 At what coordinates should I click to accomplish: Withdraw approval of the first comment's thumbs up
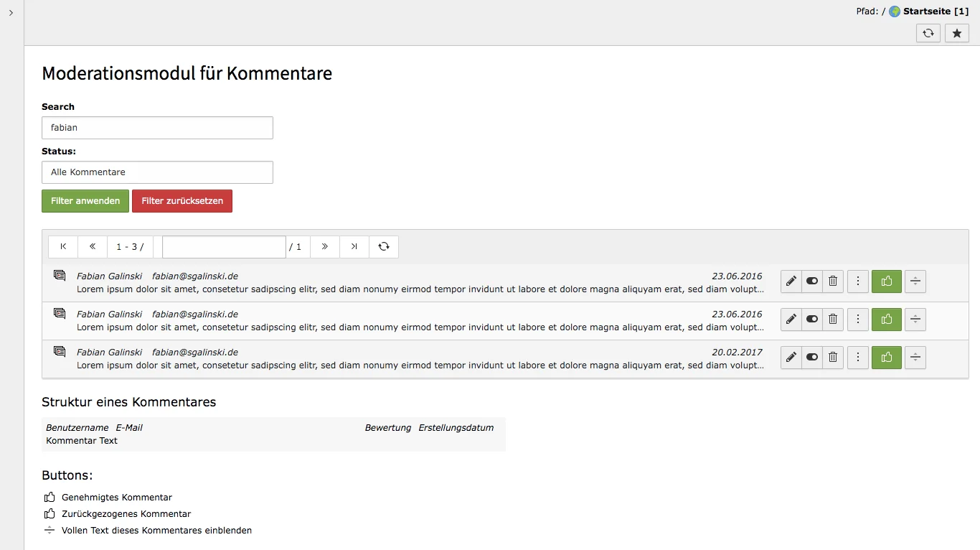[x=886, y=281]
